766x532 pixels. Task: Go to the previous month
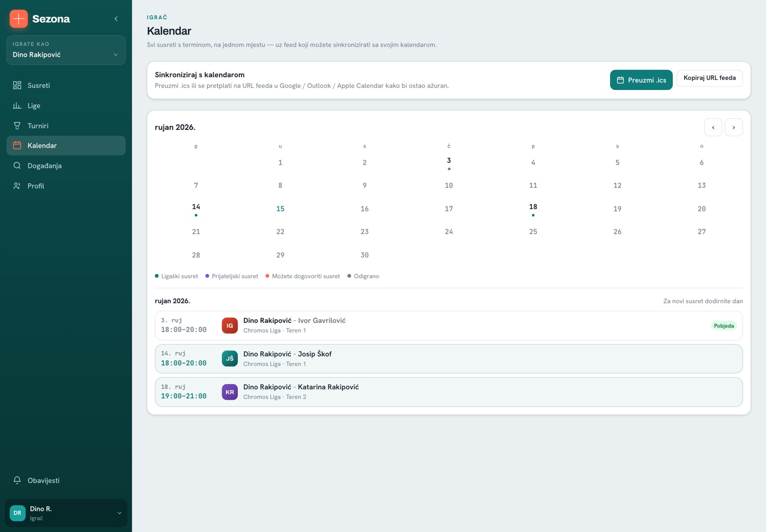(713, 127)
